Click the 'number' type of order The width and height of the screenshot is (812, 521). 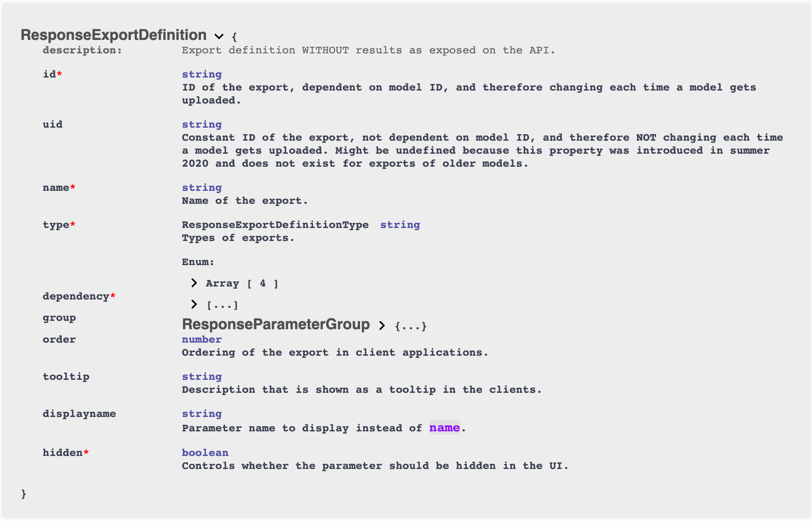pos(202,339)
